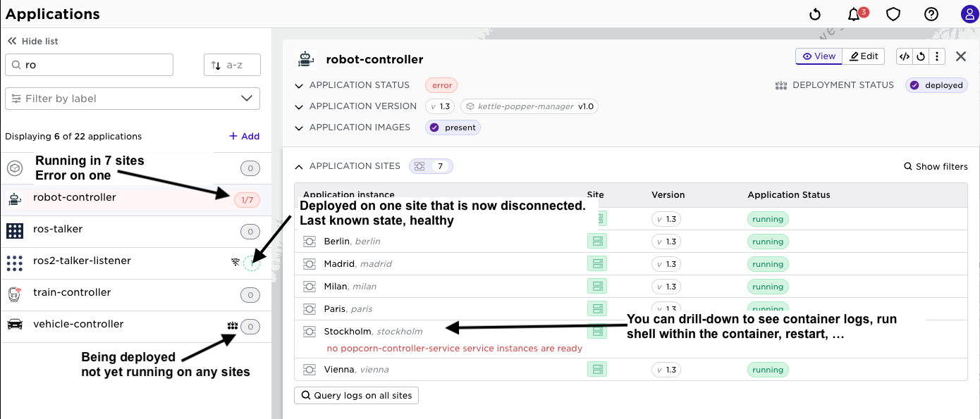The height and width of the screenshot is (419, 980).
Task: Switch to Edit mode
Action: coord(864,56)
